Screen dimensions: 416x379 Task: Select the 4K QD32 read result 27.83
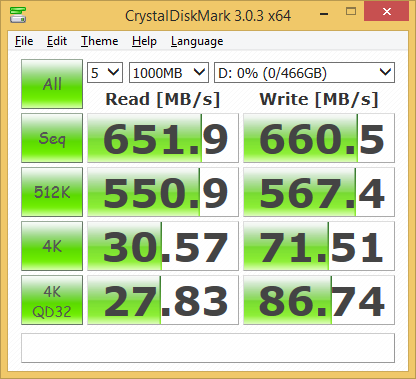pyautogui.click(x=163, y=300)
